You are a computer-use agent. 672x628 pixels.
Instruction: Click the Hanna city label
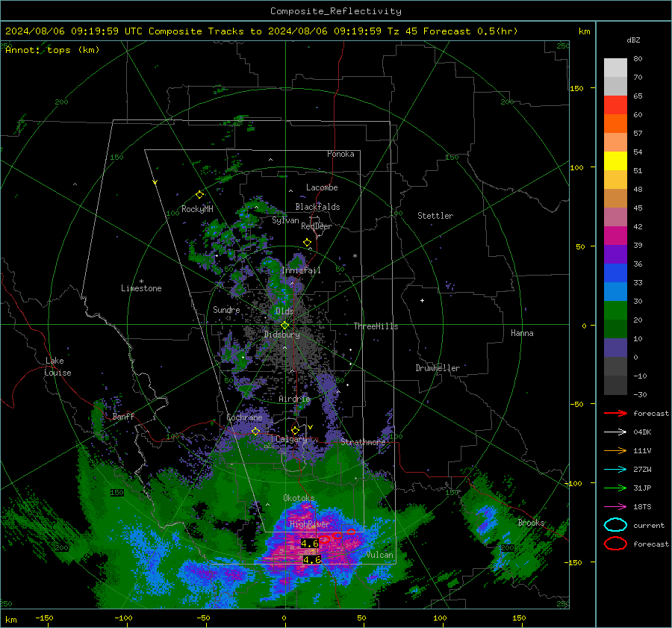coord(522,333)
